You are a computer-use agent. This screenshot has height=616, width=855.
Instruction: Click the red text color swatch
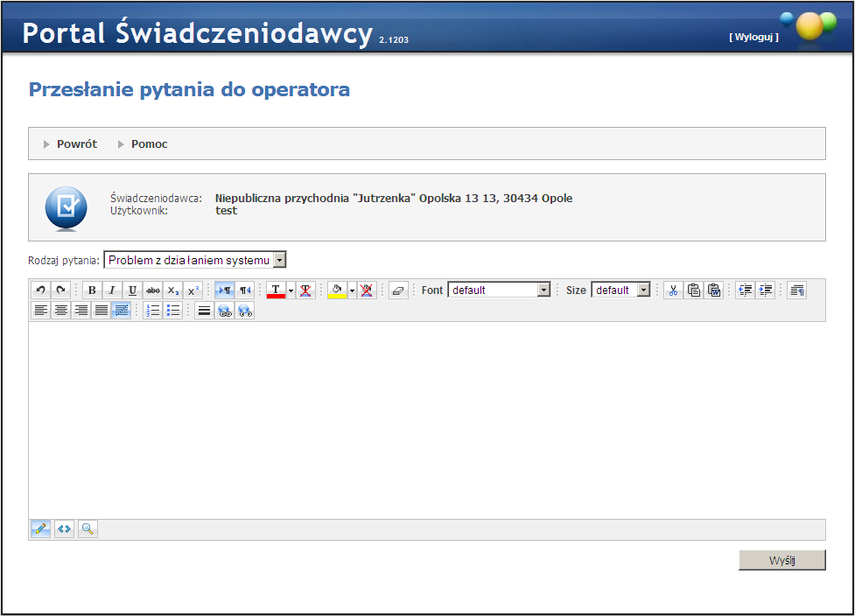[276, 290]
